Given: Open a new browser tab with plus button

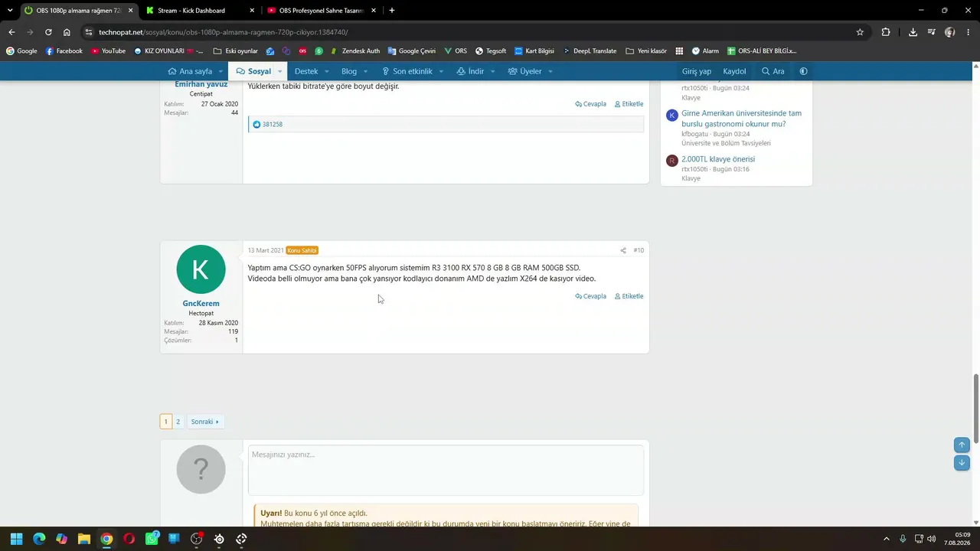Looking at the screenshot, I should point(392,11).
